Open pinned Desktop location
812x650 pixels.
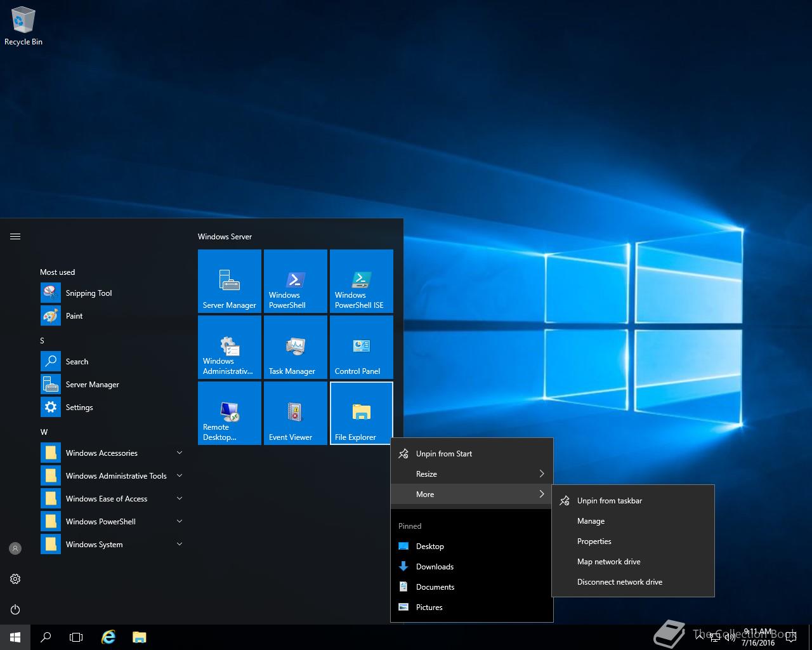pyautogui.click(x=472, y=547)
